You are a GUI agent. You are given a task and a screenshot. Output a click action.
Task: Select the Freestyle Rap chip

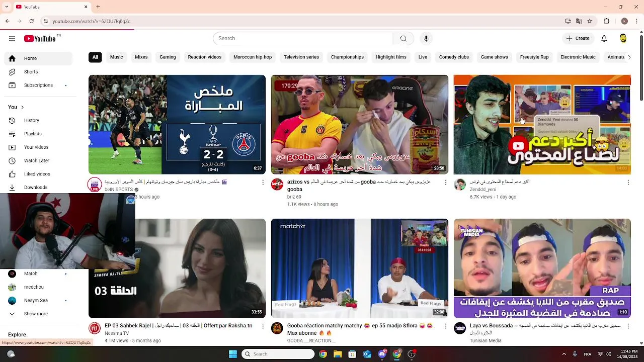click(x=534, y=57)
